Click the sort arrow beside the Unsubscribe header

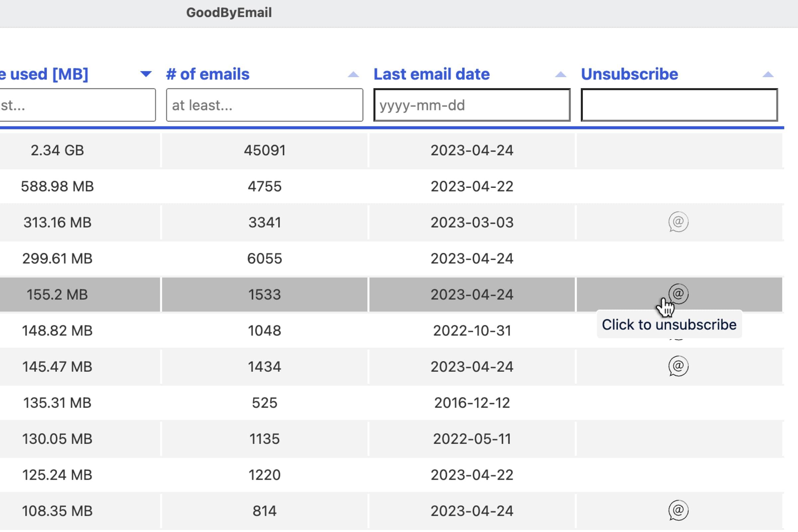click(x=769, y=74)
